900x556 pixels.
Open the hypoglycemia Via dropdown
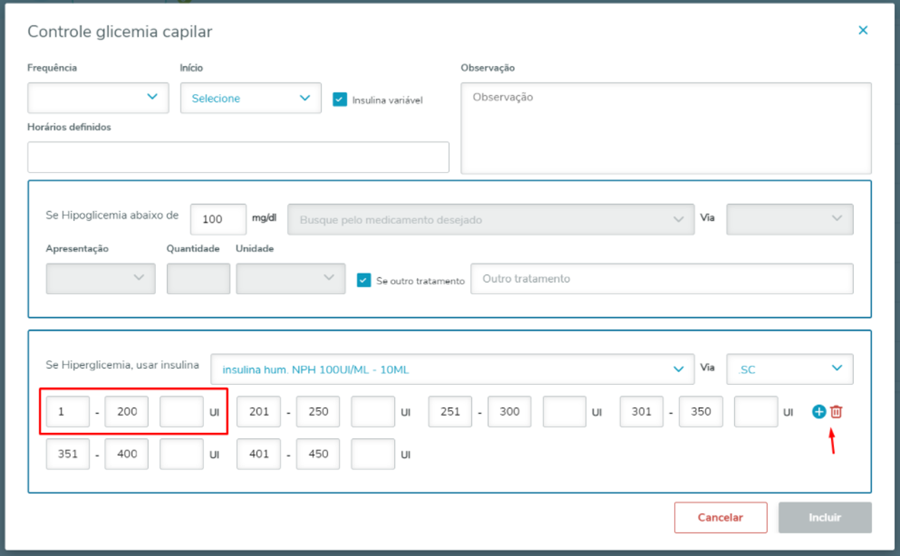[x=790, y=219]
